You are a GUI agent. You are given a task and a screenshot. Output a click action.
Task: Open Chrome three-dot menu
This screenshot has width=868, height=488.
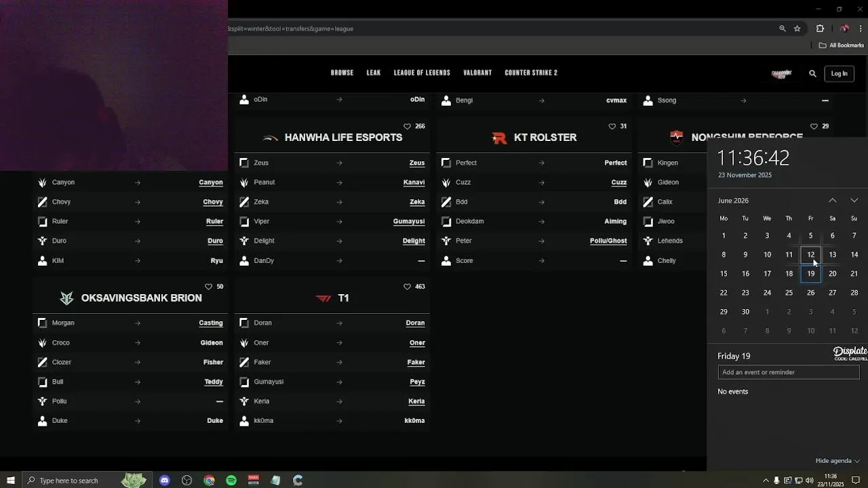pyautogui.click(x=861, y=28)
